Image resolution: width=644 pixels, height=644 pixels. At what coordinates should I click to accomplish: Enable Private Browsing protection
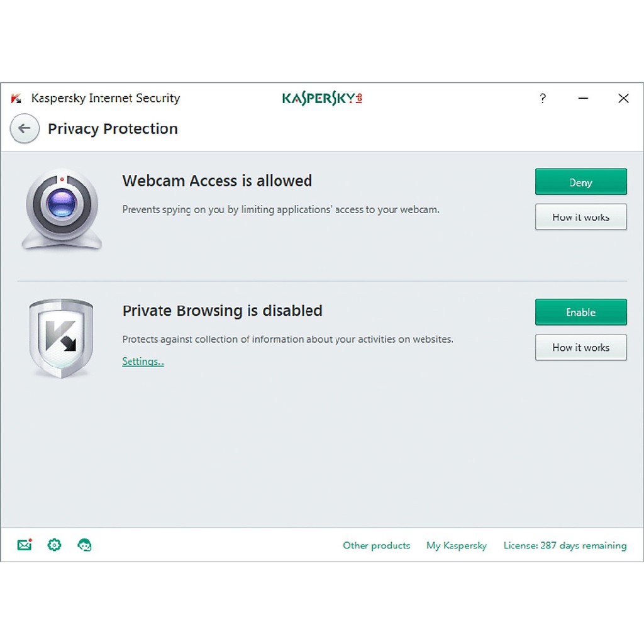(580, 312)
